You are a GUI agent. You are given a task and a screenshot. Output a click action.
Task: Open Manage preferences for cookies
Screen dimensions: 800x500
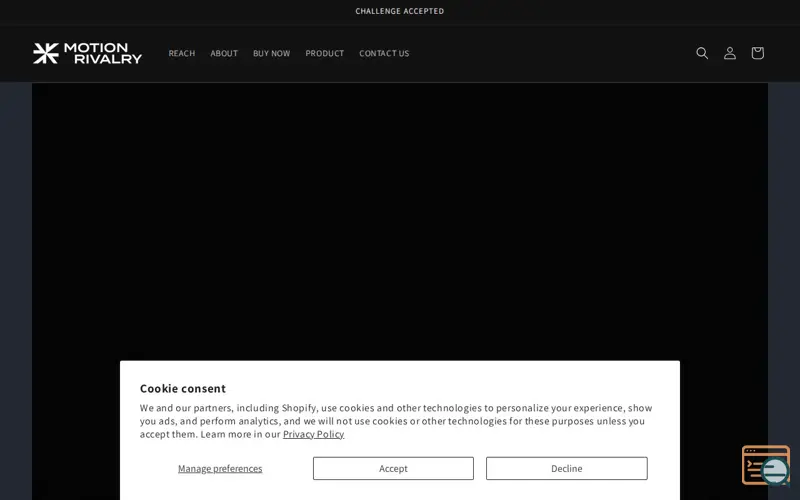point(220,468)
